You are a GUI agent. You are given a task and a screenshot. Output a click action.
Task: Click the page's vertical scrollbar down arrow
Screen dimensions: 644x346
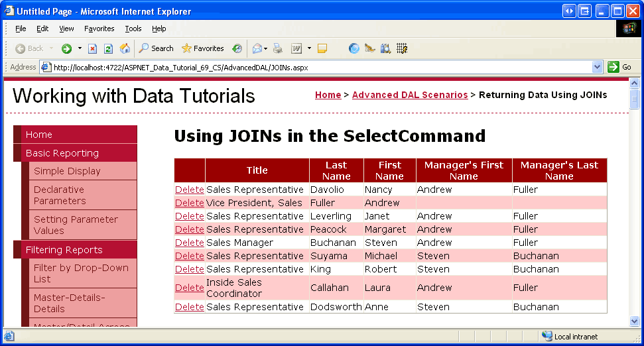point(634,321)
